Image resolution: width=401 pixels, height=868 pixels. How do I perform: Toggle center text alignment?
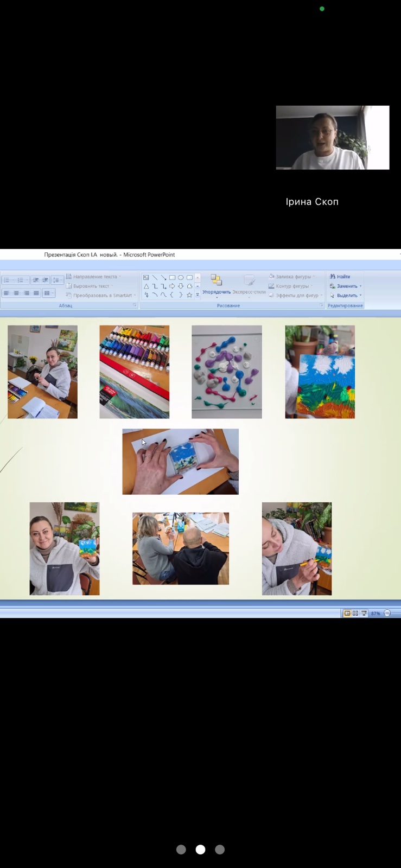tap(16, 293)
